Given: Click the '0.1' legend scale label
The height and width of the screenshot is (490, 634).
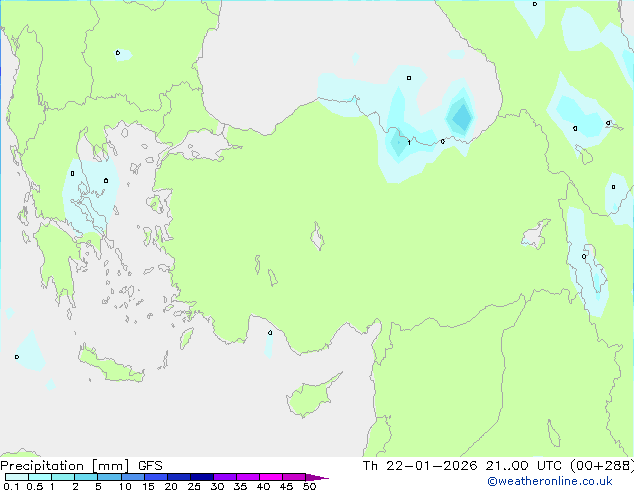Looking at the screenshot, I should (11, 486).
